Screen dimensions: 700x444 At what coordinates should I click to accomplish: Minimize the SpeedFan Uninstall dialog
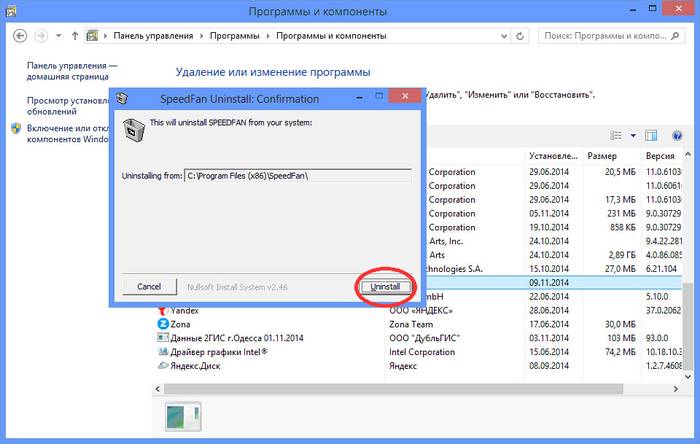359,97
